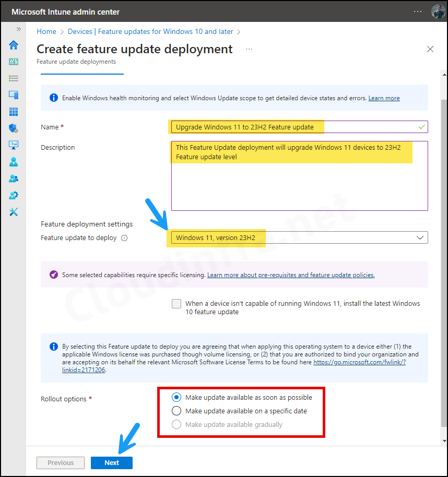448x477 pixels.
Task: Open the top bar ellipsis menu
Action: 418,11
